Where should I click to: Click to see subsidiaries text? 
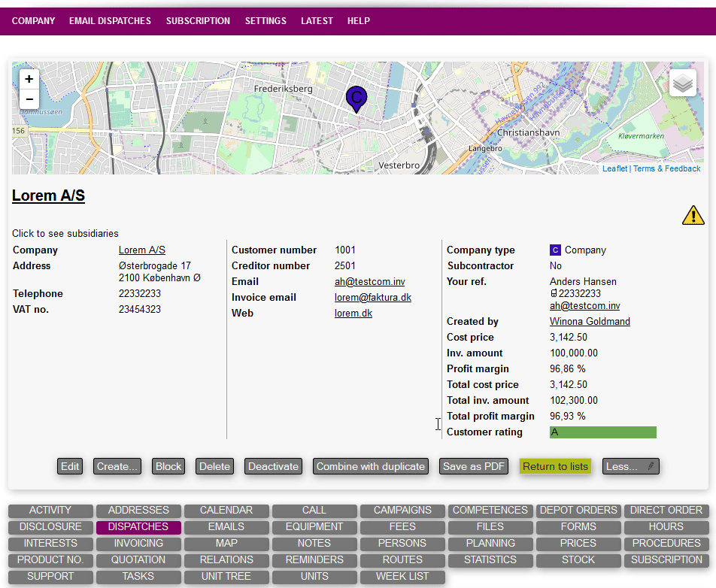pos(65,234)
